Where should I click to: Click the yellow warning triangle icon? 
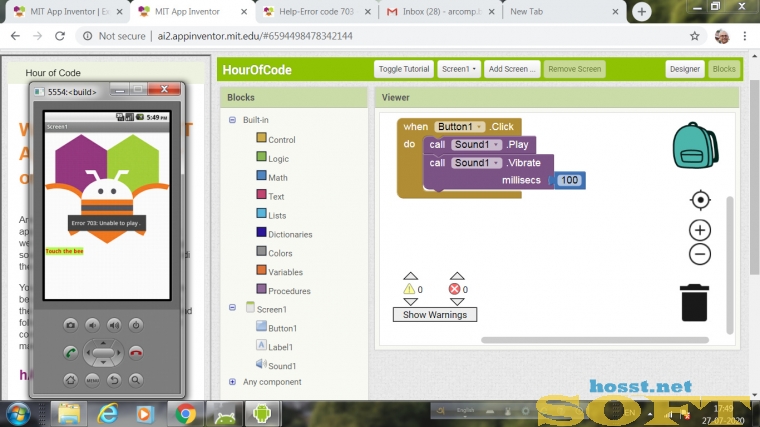pos(409,289)
